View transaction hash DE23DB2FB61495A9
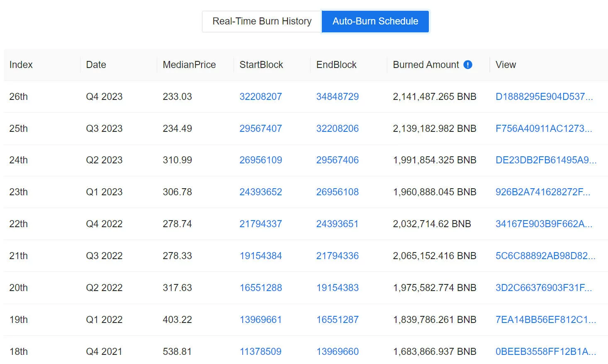The width and height of the screenshot is (608, 364). point(546,160)
